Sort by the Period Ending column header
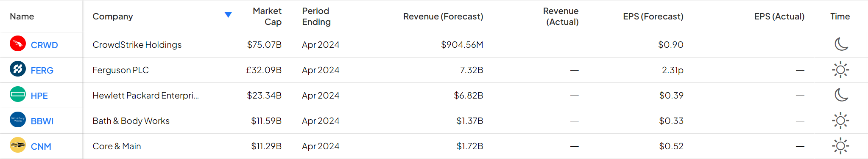Image resolution: width=868 pixels, height=159 pixels. pos(316,16)
